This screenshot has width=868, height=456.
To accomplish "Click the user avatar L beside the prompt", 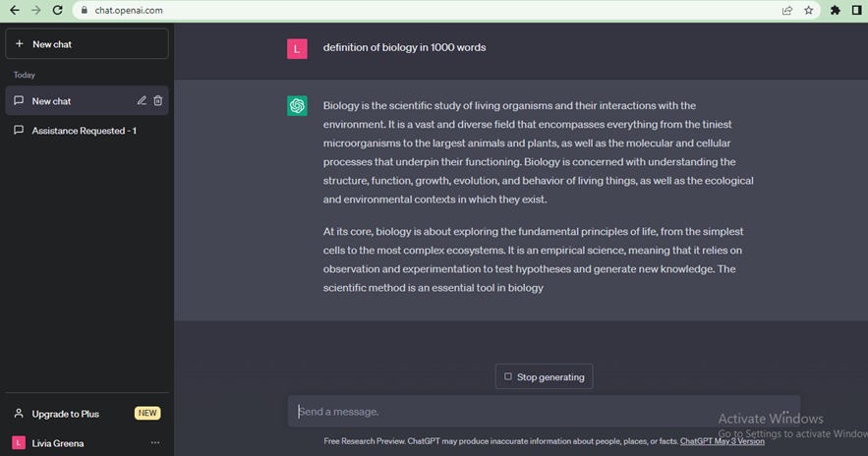I will 297,48.
